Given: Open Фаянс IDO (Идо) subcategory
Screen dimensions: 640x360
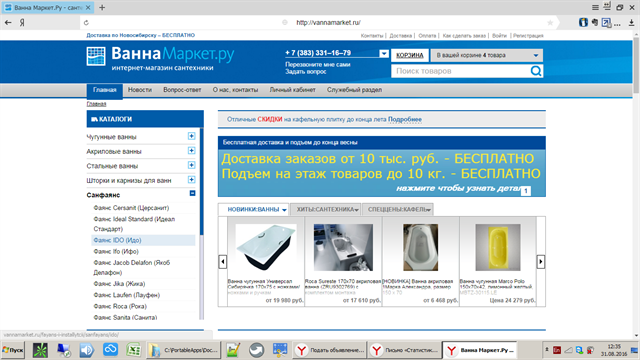Looking at the screenshot, I should point(117,240).
